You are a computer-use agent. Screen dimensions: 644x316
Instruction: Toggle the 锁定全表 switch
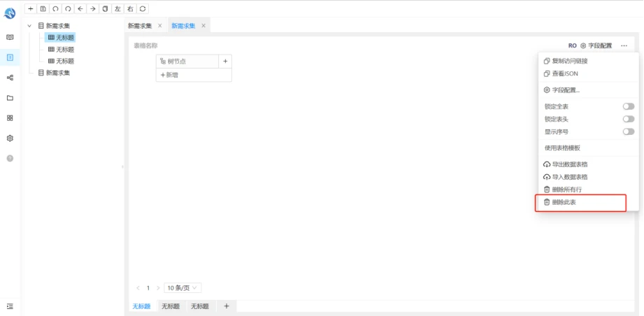click(629, 107)
